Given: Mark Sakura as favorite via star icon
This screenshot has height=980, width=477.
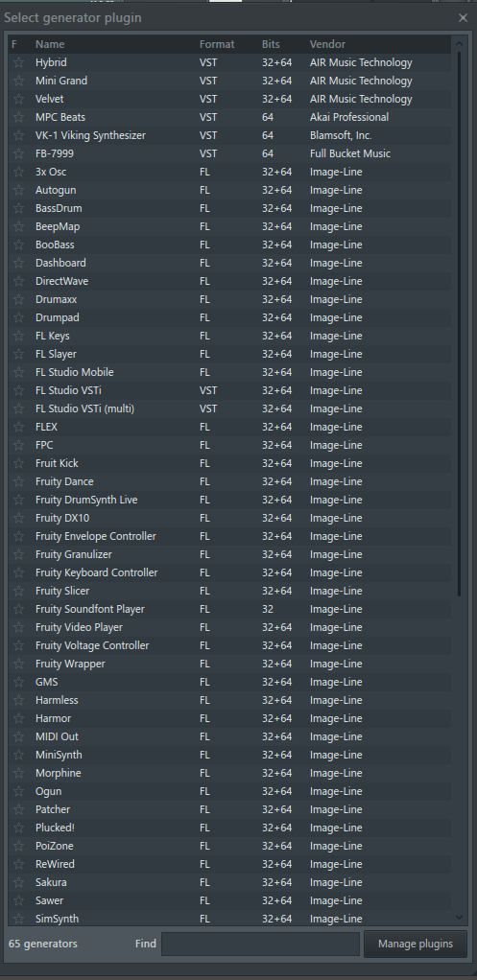Looking at the screenshot, I should click(19, 882).
